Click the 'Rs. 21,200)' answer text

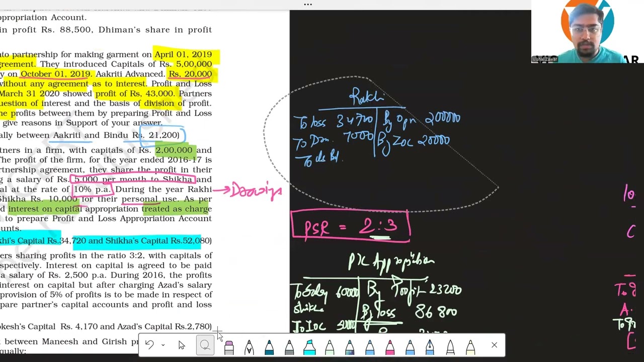tap(155, 135)
